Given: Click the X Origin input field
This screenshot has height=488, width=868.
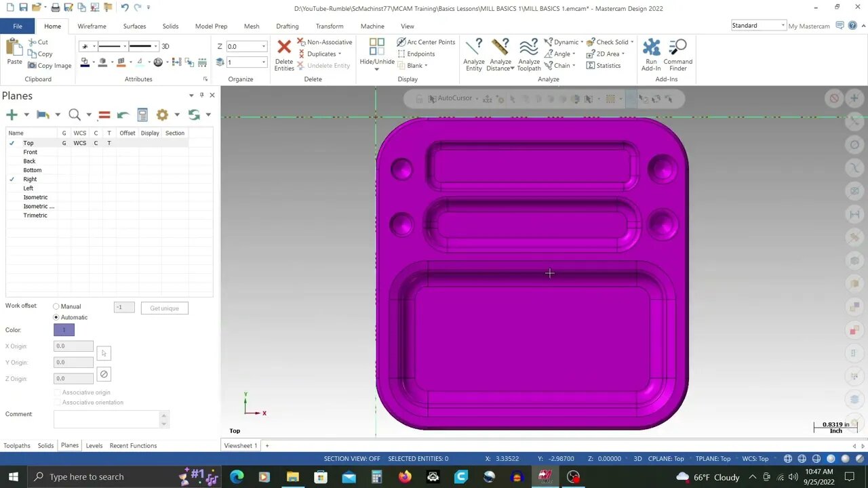Looking at the screenshot, I should point(73,346).
